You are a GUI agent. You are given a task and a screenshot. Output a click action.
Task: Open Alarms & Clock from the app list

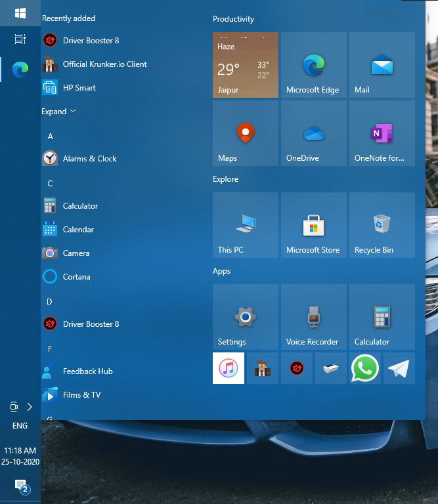click(89, 159)
